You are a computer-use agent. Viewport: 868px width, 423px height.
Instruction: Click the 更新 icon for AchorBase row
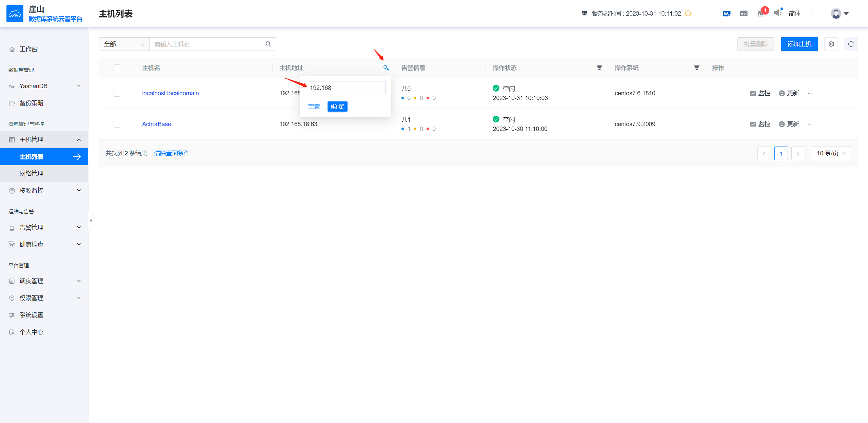[782, 124]
